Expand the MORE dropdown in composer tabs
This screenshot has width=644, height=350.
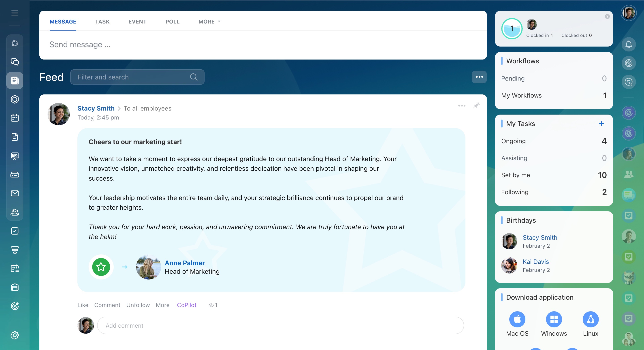[209, 22]
